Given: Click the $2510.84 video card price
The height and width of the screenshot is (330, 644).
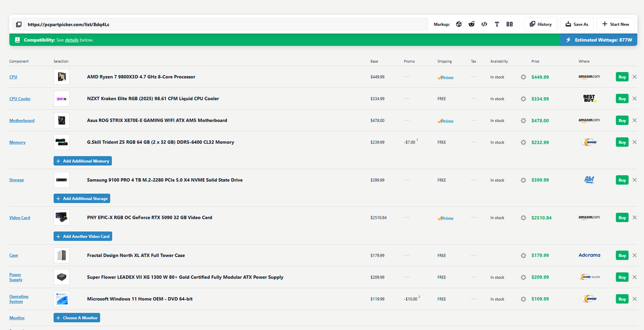Looking at the screenshot, I should [541, 218].
